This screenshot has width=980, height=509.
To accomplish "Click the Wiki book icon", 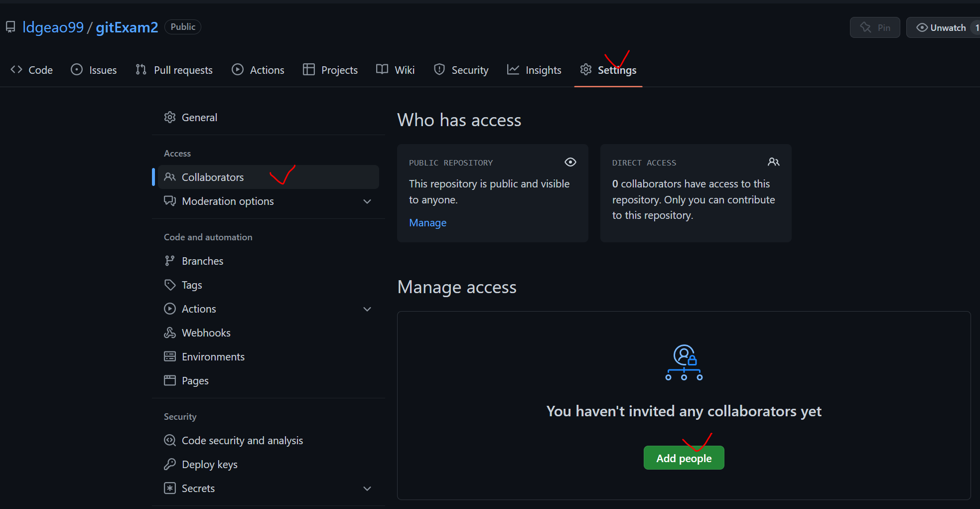I will (382, 70).
